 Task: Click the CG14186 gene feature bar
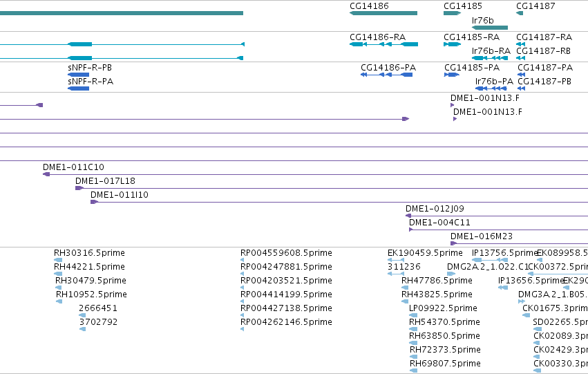pos(383,13)
